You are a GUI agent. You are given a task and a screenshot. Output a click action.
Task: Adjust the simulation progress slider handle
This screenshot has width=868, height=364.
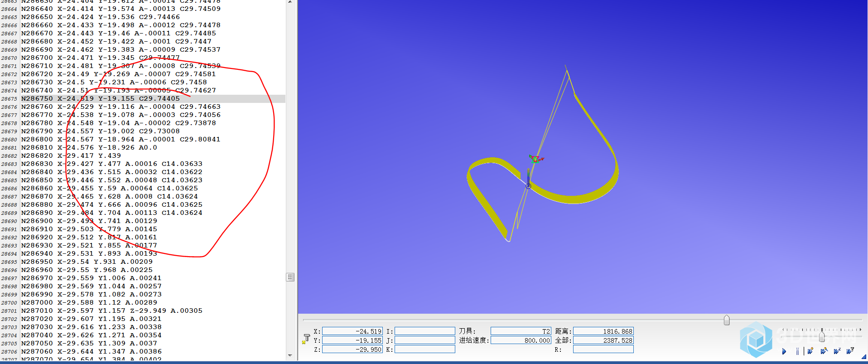point(727,320)
